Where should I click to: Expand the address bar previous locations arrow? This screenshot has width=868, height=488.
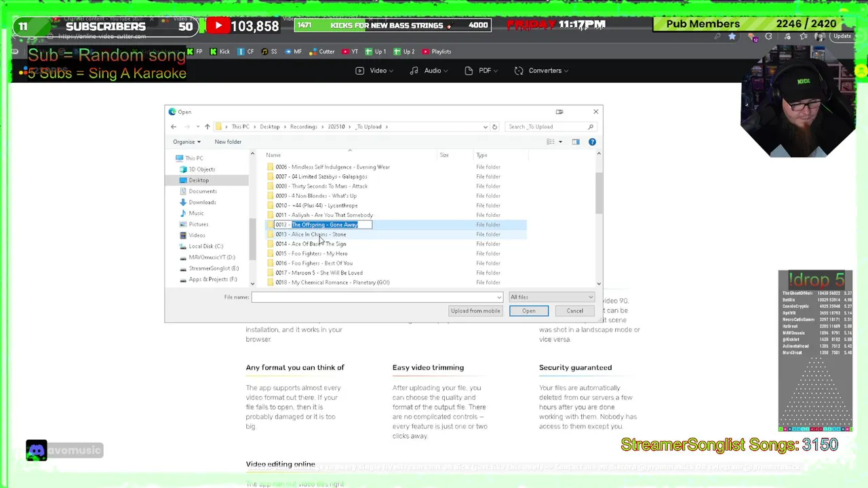point(485,127)
